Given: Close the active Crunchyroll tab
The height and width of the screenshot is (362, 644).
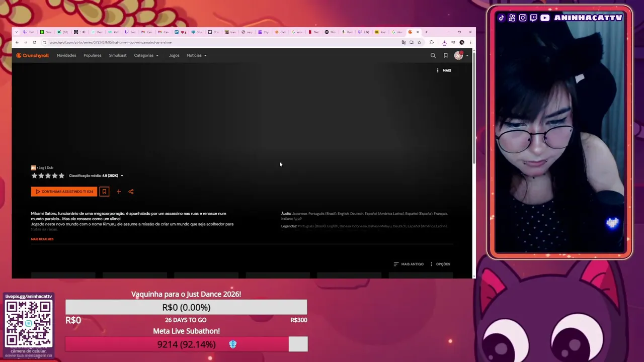Looking at the screenshot, I should coord(418,32).
